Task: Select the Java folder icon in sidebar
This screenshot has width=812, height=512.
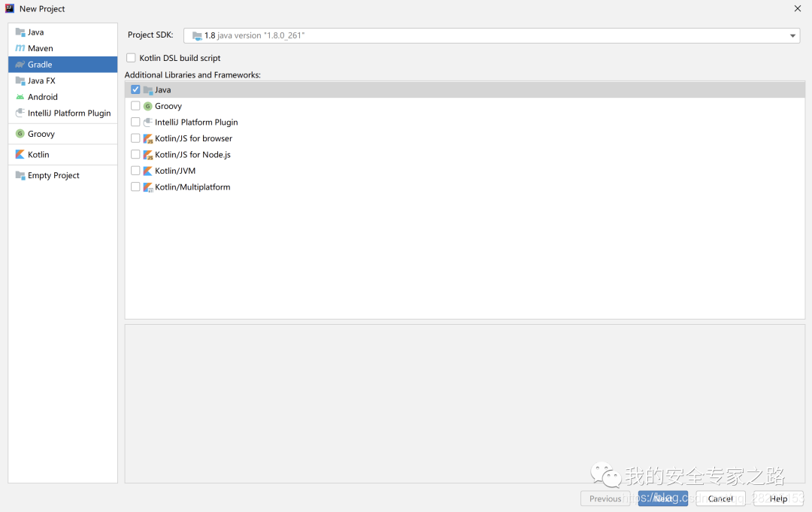Action: click(x=20, y=32)
